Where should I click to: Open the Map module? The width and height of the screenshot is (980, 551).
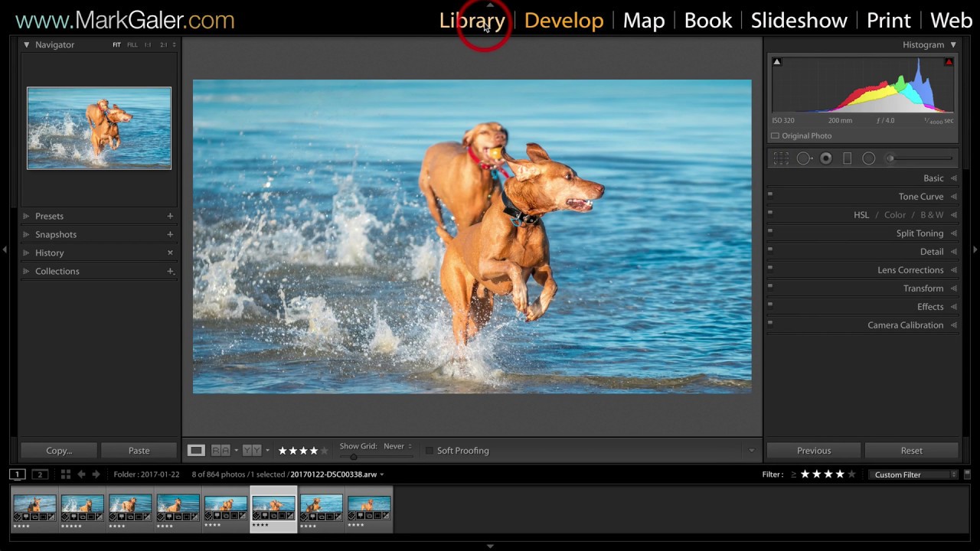pyautogui.click(x=644, y=21)
